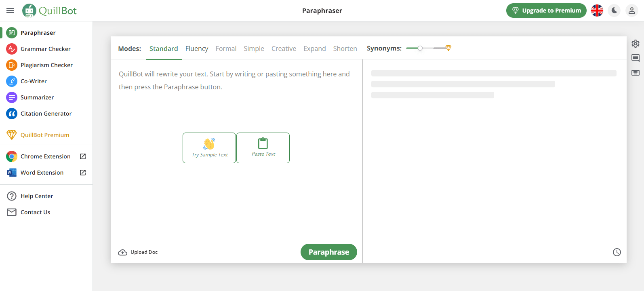Click the Paraphraser page title
This screenshot has height=291, width=644.
pos(322,11)
